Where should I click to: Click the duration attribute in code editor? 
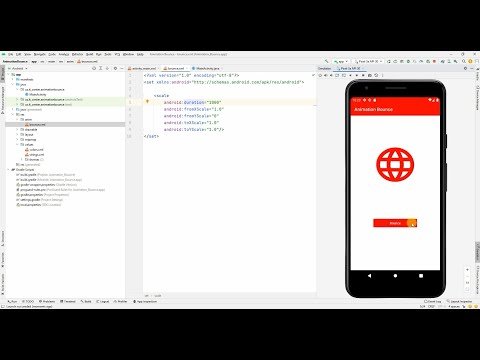pyautogui.click(x=194, y=102)
